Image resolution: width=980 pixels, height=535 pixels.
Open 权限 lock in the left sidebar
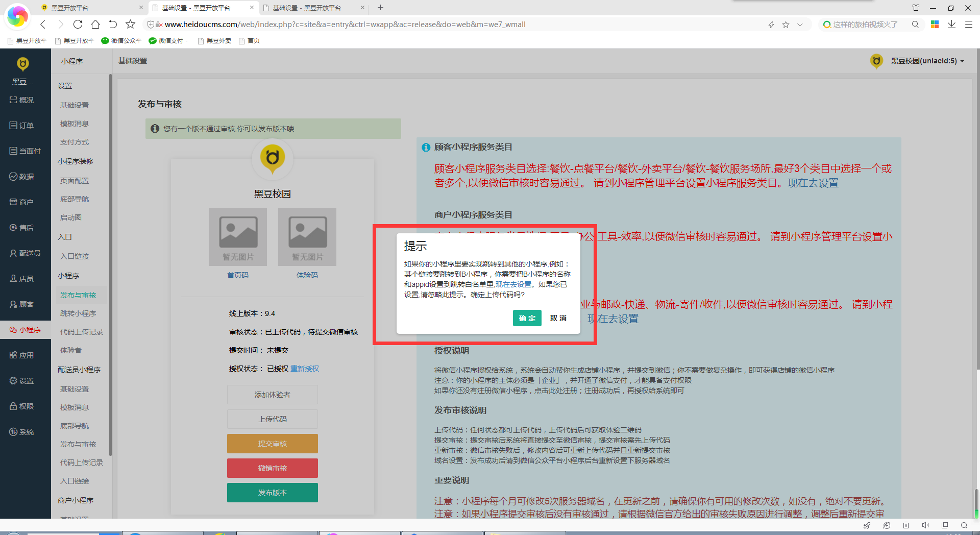pos(22,406)
